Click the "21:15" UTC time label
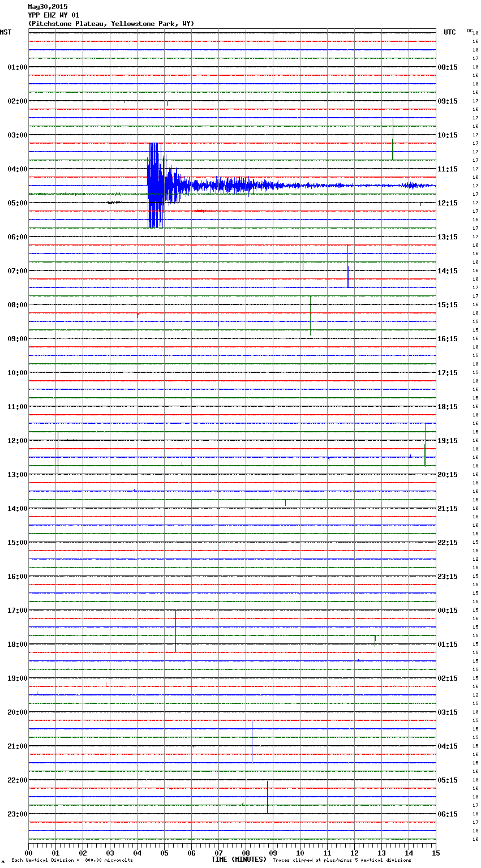 pos(448,509)
